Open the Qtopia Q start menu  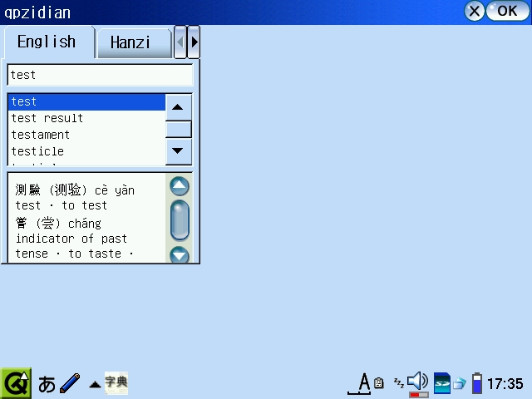16,383
